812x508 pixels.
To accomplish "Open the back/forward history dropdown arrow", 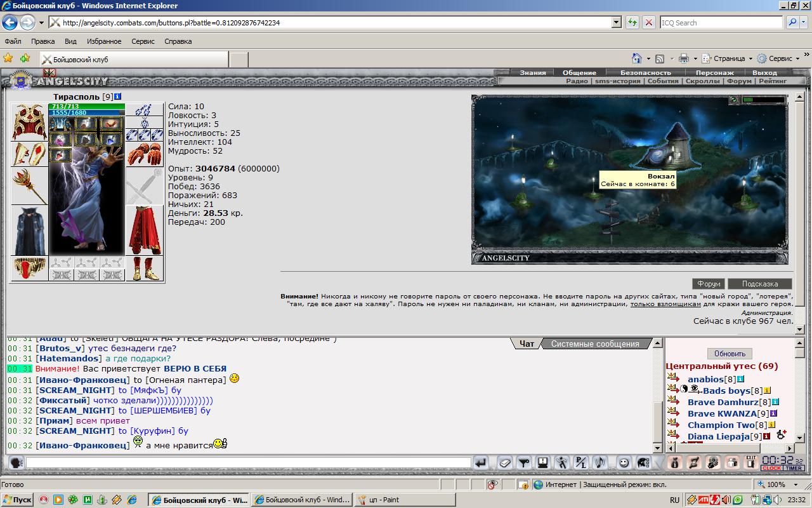I will coord(41,23).
